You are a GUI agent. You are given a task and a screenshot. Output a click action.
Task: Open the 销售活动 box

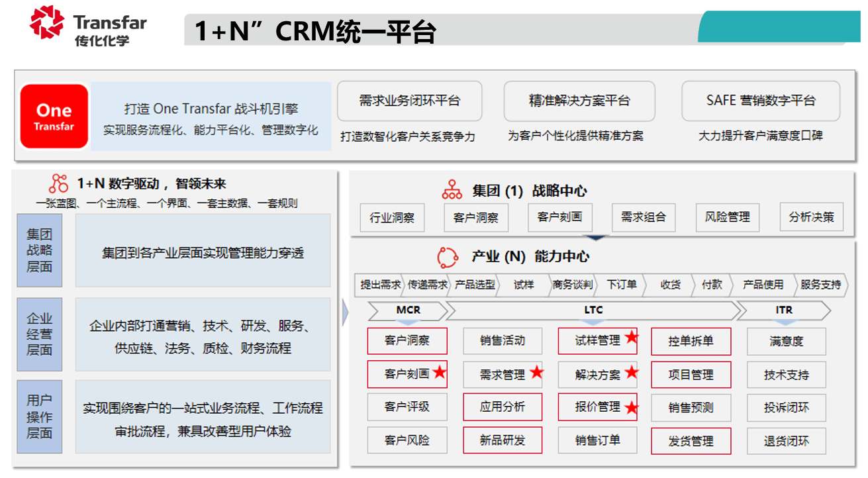503,341
